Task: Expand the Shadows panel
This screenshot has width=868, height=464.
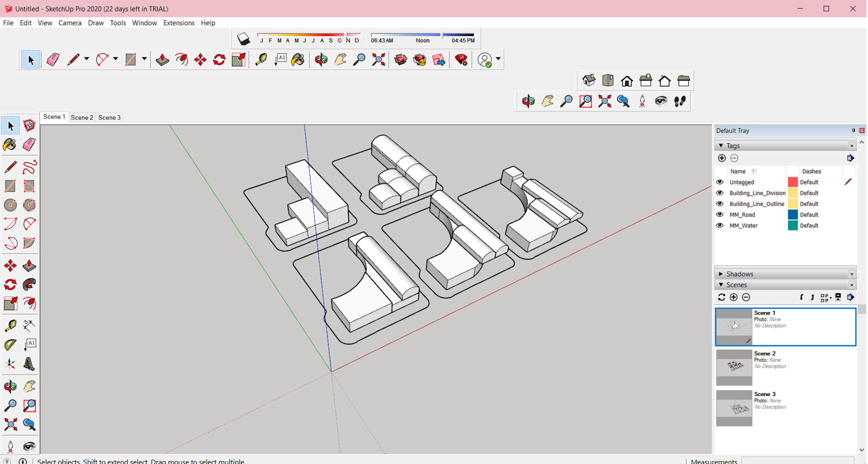Action: pos(721,274)
